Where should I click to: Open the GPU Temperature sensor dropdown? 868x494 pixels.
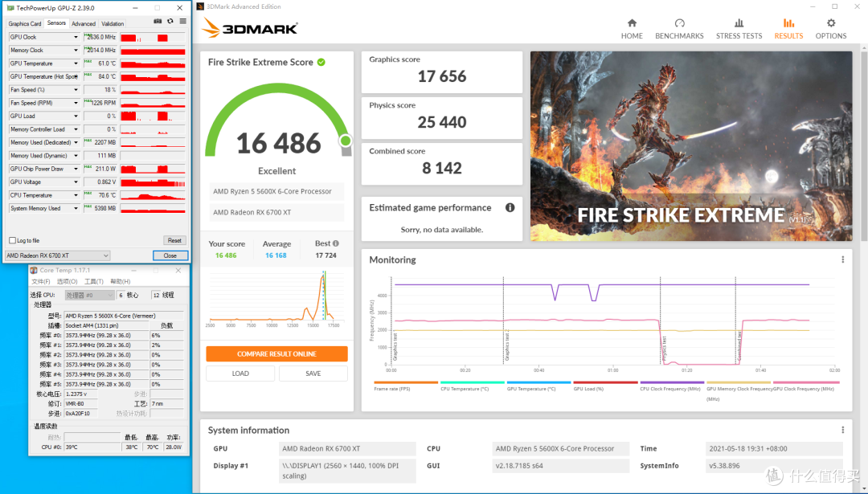[76, 63]
